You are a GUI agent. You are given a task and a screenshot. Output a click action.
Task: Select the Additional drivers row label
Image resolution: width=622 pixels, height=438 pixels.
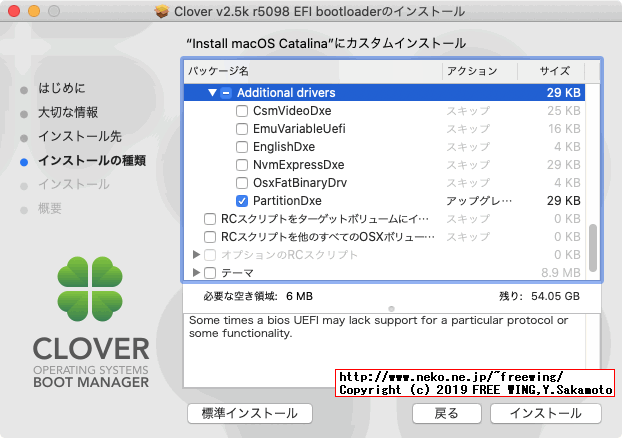(286, 93)
